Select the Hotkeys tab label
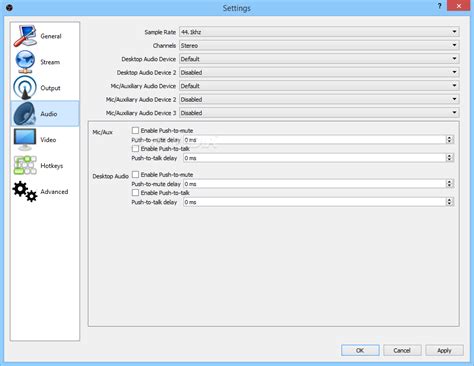Screen dimensions: 474x366 point(52,166)
